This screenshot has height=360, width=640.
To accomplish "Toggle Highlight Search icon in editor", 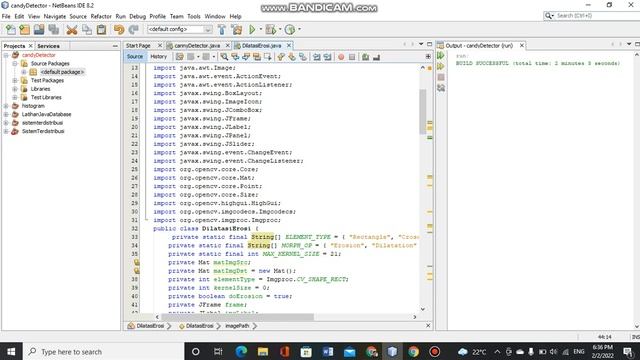I will (257, 57).
